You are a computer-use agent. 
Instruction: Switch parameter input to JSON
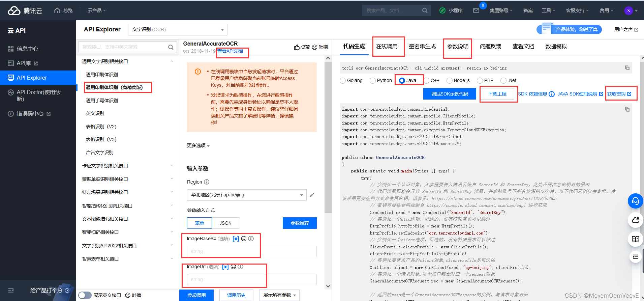click(225, 223)
